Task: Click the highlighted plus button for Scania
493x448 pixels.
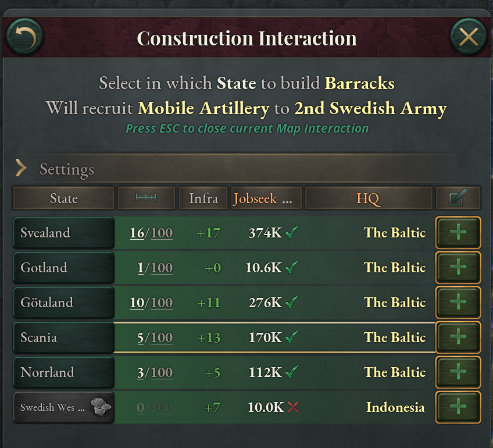Action: (x=458, y=337)
